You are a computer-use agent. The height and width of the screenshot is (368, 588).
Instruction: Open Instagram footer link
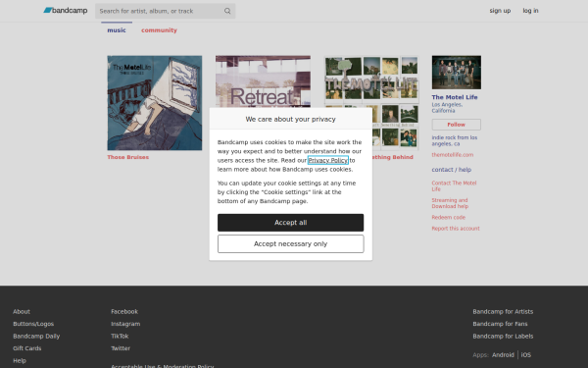125,324
